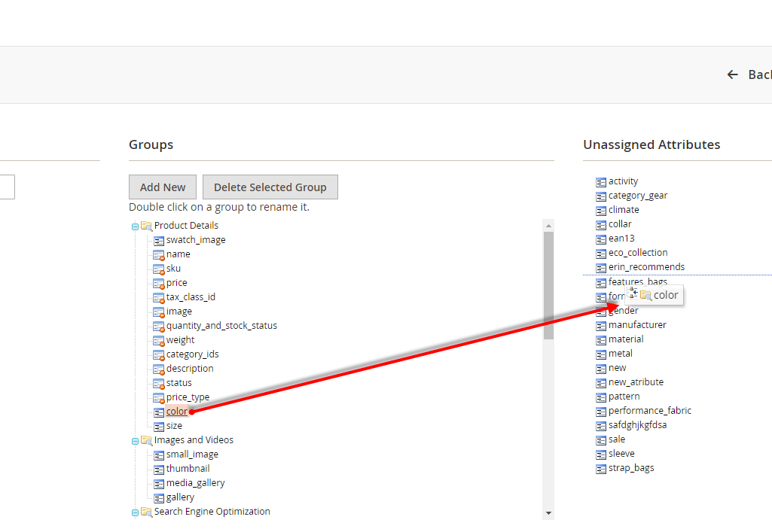
Task: Click the Add New group button
Action: [163, 187]
